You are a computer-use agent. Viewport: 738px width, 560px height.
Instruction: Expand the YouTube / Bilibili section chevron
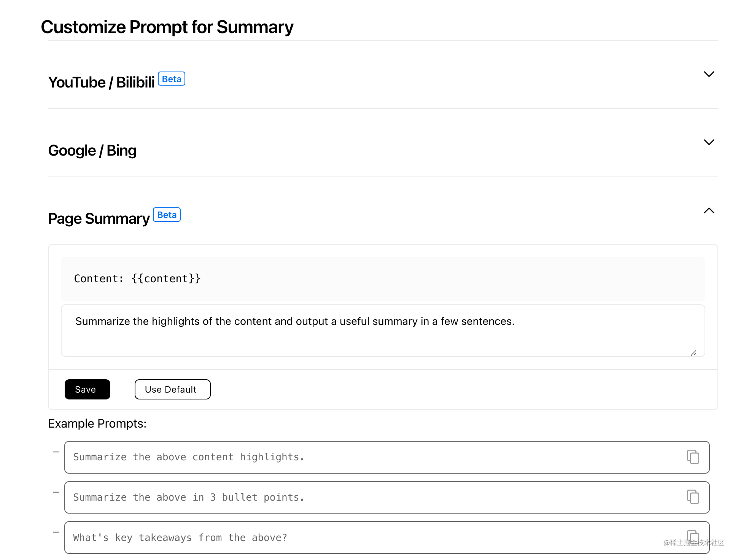[709, 74]
